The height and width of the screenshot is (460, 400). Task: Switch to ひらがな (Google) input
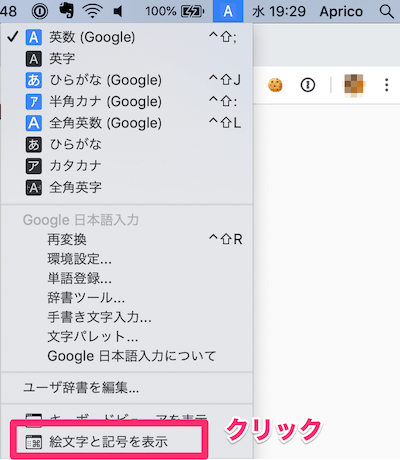tap(127, 80)
